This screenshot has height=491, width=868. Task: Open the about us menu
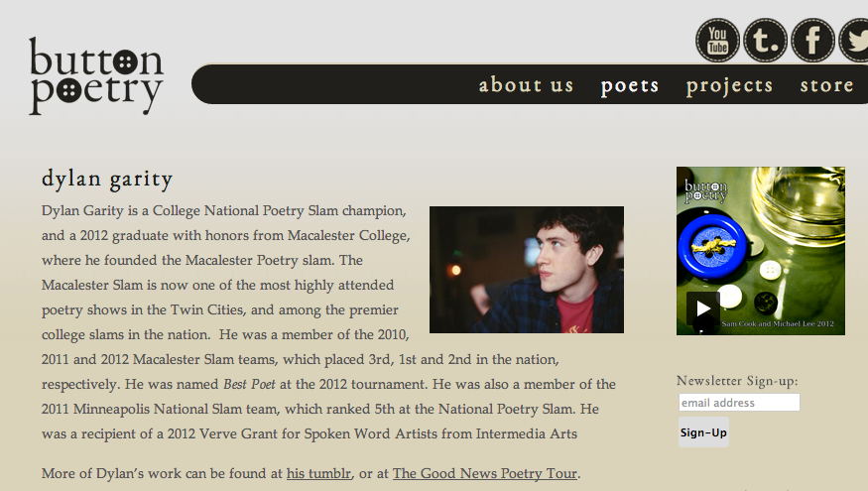tap(526, 85)
